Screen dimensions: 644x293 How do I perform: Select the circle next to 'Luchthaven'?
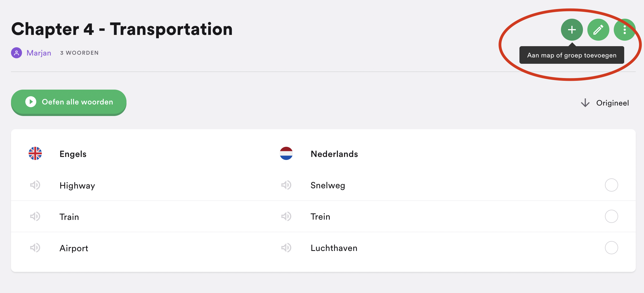pyautogui.click(x=612, y=248)
